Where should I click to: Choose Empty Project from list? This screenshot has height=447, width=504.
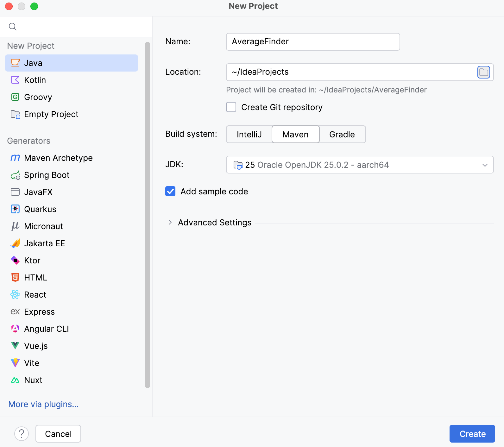point(51,114)
